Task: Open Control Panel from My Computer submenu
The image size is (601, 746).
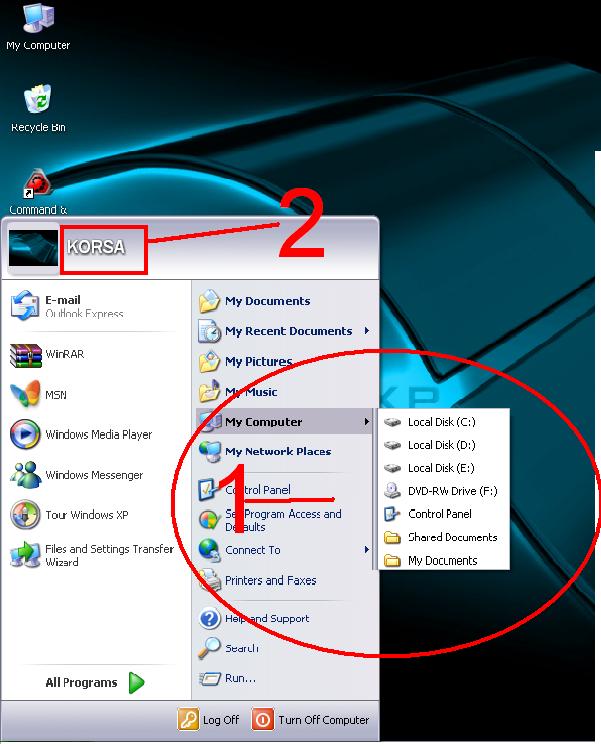Action: coord(443,514)
